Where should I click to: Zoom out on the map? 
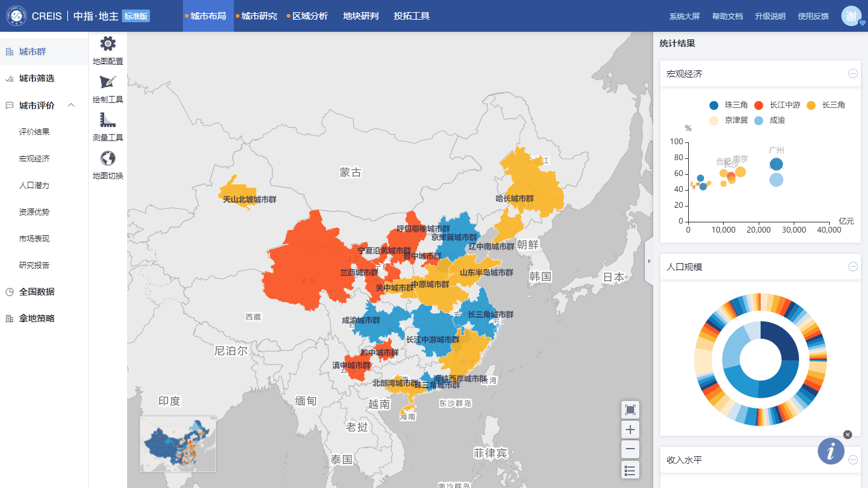[630, 450]
